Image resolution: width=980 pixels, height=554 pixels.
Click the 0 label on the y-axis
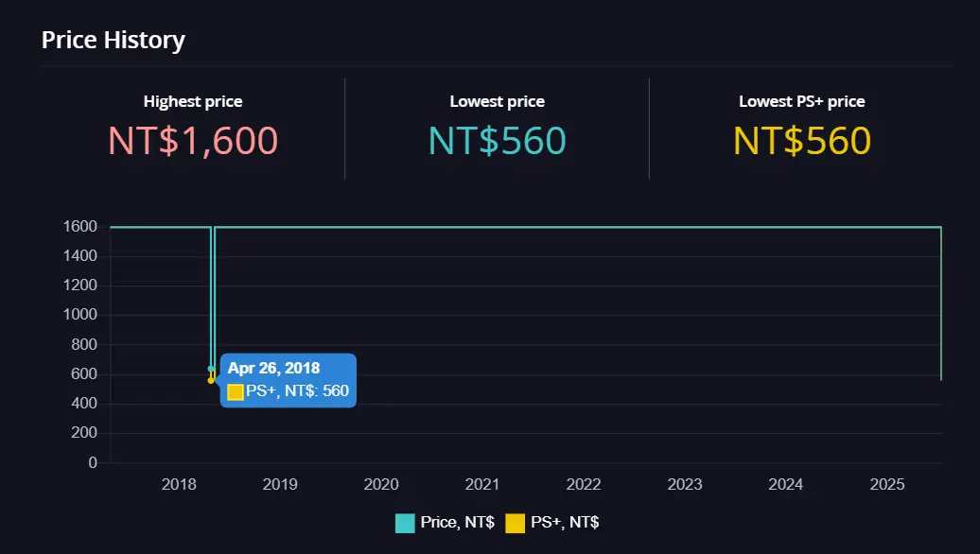pos(92,463)
